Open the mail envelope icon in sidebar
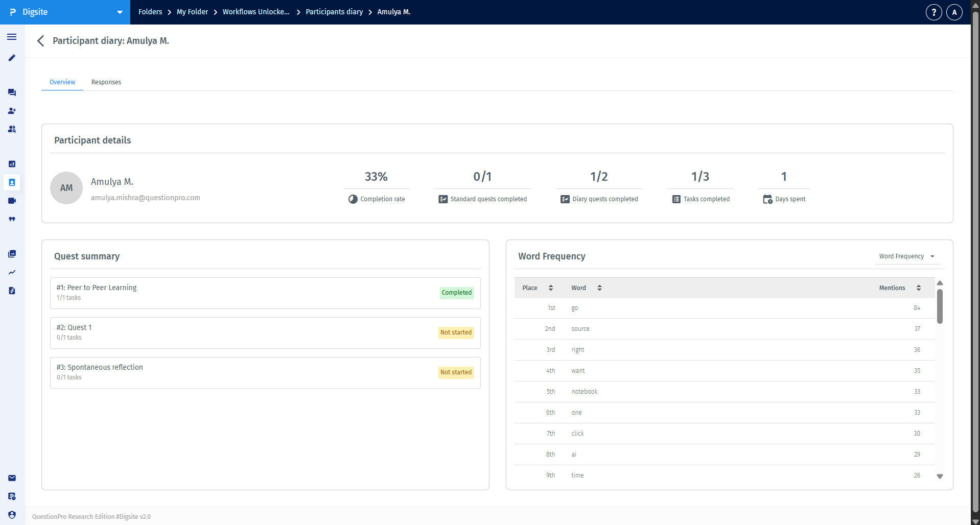Screen dimensions: 980x525 12,478
